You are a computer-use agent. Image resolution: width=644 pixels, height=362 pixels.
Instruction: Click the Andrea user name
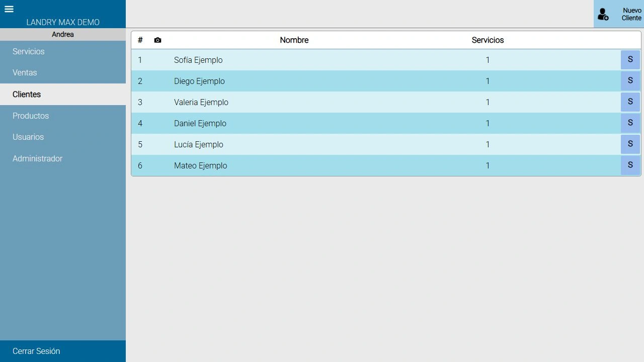63,34
